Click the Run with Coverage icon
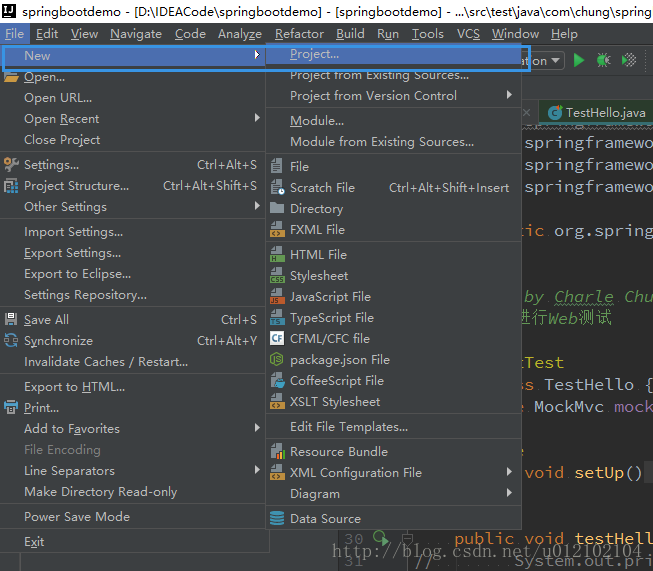Viewport: 653px width, 571px height. pyautogui.click(x=628, y=60)
